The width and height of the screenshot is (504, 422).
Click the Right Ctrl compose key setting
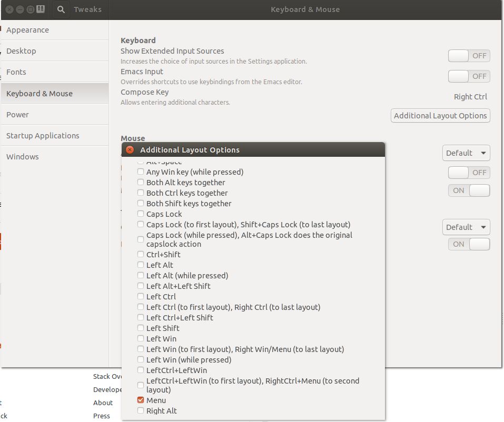[x=470, y=97]
